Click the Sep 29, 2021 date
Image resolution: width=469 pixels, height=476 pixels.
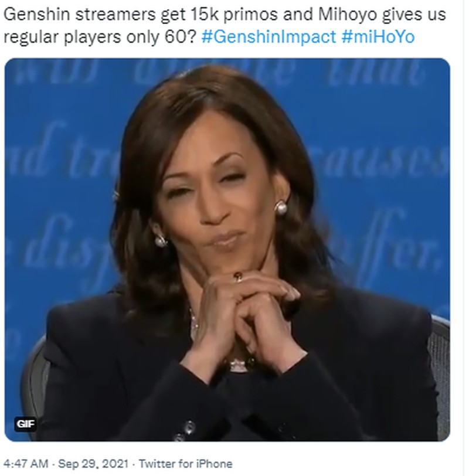(x=93, y=464)
